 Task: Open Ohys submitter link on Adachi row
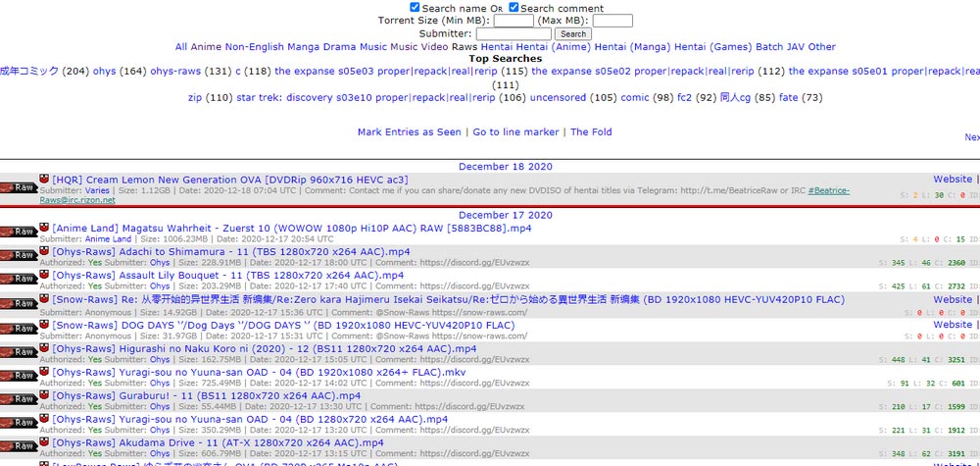click(x=160, y=263)
